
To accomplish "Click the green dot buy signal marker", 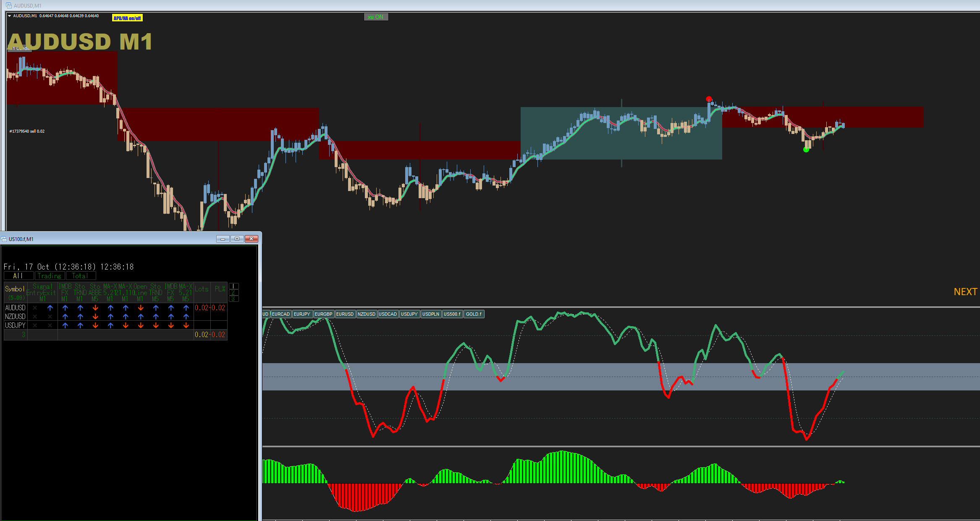I will [806, 149].
